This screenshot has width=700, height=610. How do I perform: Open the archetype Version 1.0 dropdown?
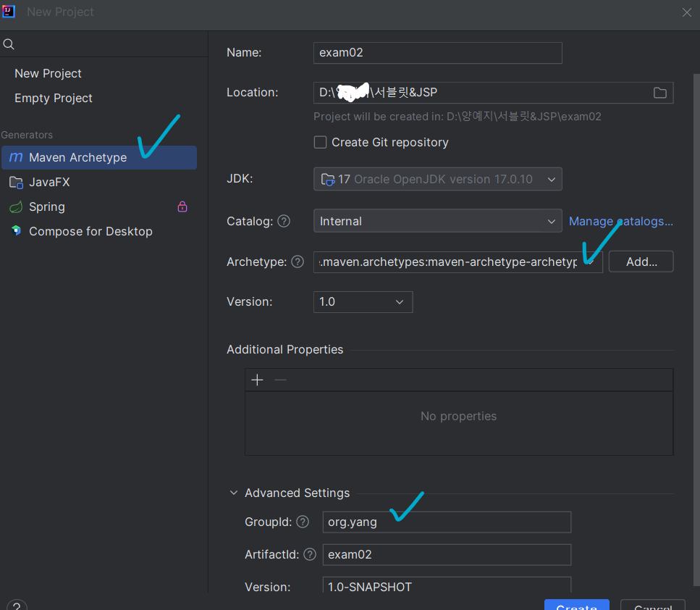(363, 302)
